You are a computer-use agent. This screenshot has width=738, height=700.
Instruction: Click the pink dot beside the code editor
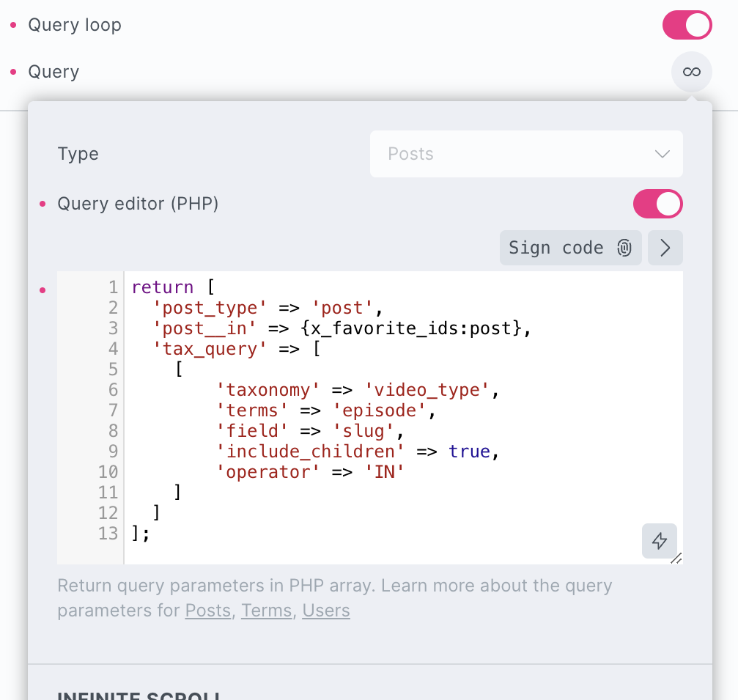(x=42, y=290)
